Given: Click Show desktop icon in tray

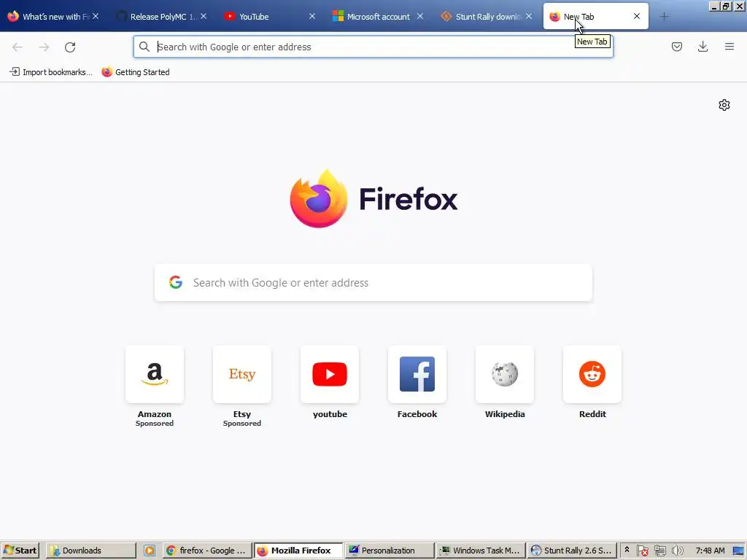Looking at the screenshot, I should (x=738, y=551).
